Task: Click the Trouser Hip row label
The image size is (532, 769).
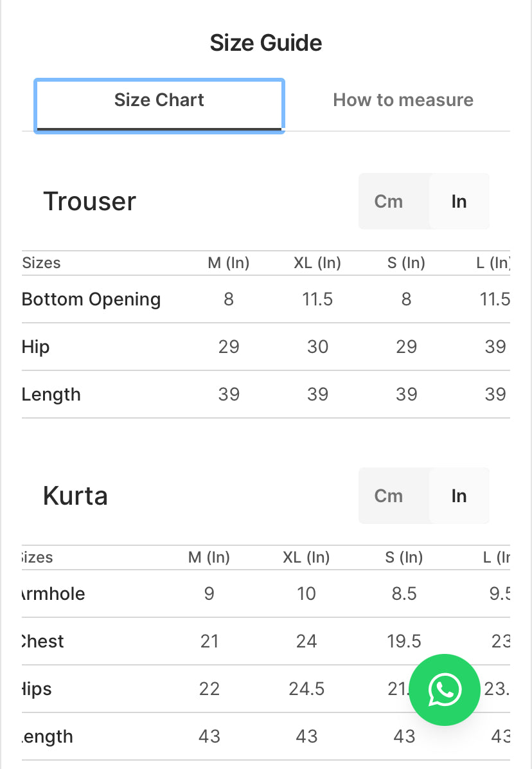Action: [36, 347]
